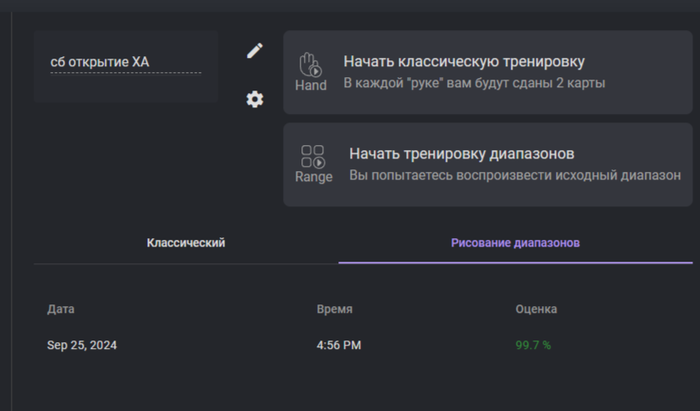
Task: Edit the сб открытие ХА name field
Action: 126,62
